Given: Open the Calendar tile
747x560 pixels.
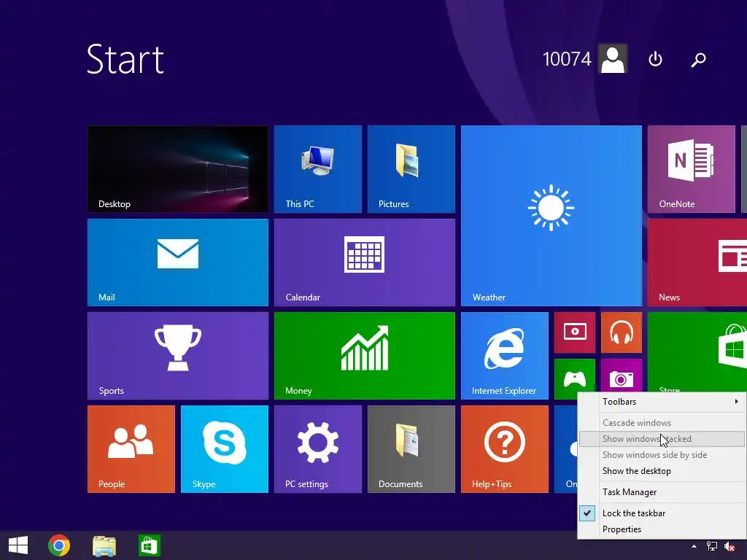Looking at the screenshot, I should [365, 262].
